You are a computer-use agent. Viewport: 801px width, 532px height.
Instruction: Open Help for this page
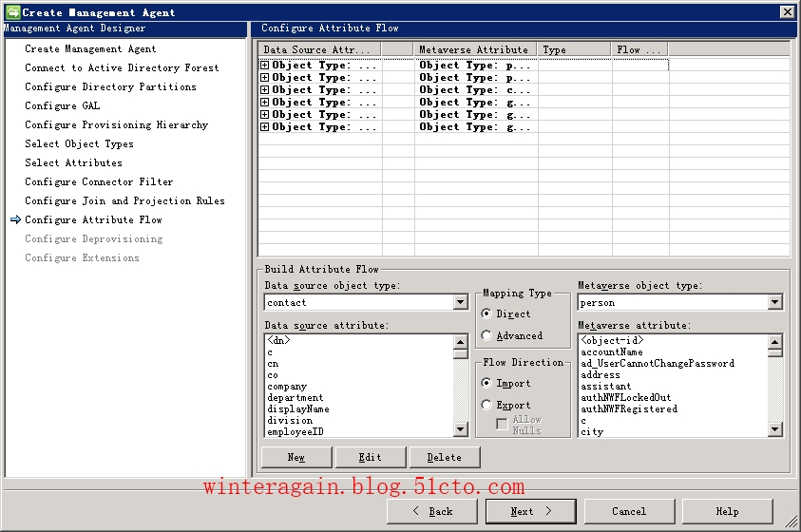(x=728, y=511)
